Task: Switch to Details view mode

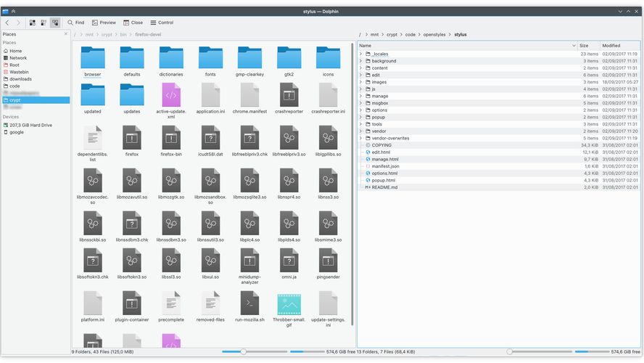Action: click(x=55, y=23)
